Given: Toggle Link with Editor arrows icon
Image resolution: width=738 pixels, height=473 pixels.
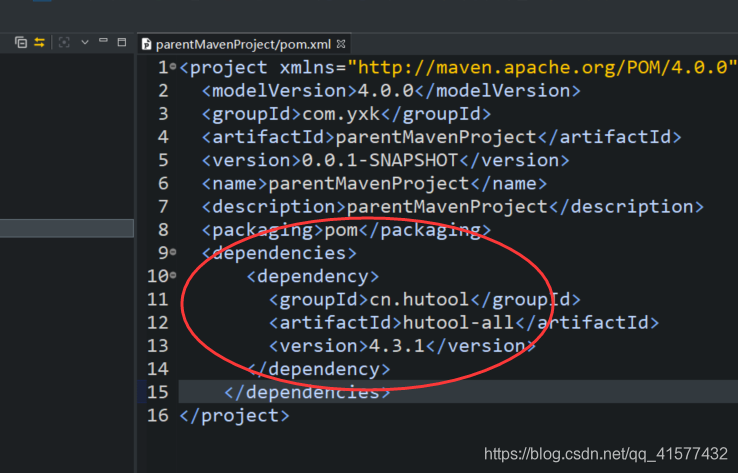Looking at the screenshot, I should tap(40, 42).
